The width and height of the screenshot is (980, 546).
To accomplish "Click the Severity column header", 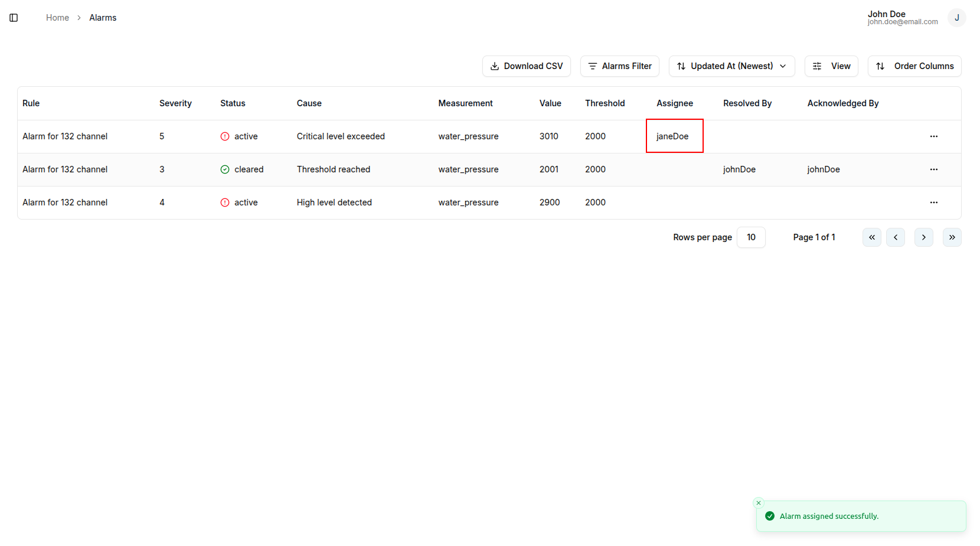I will [175, 103].
